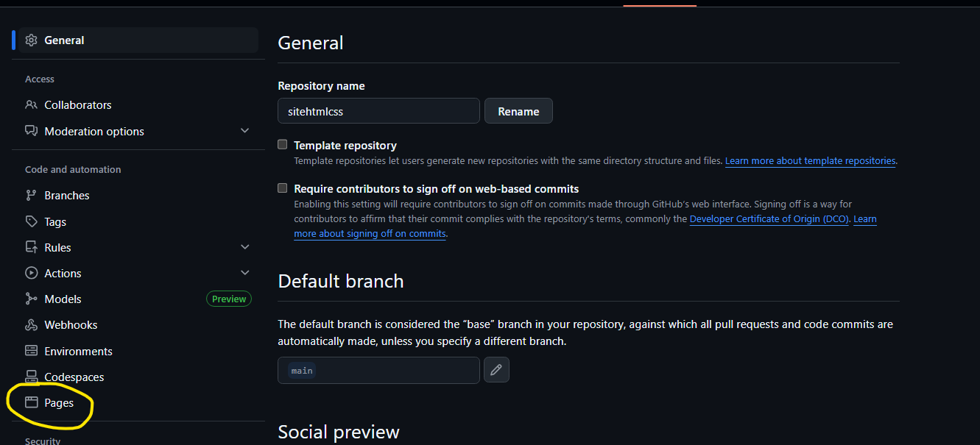Click the Branches icon in sidebar
This screenshot has width=980, height=445.
(x=31, y=196)
